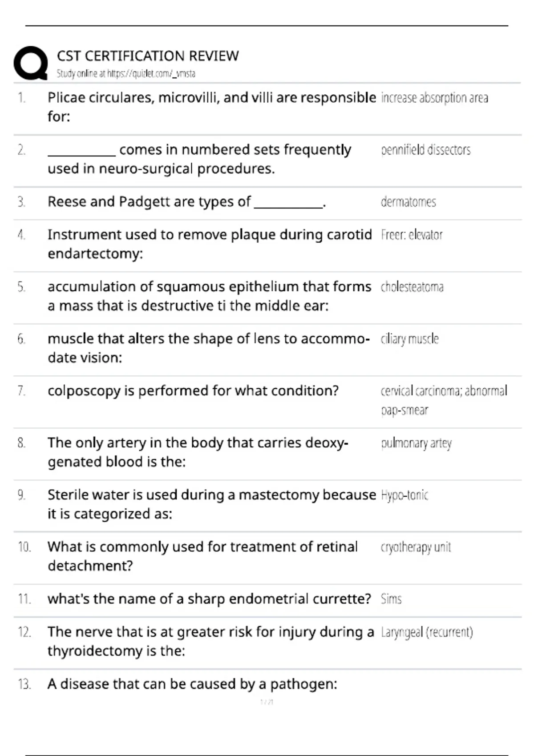The height and width of the screenshot is (756, 534).
Task: Click the 'Laryngeal (recurrent)' answer
Action: tap(427, 632)
